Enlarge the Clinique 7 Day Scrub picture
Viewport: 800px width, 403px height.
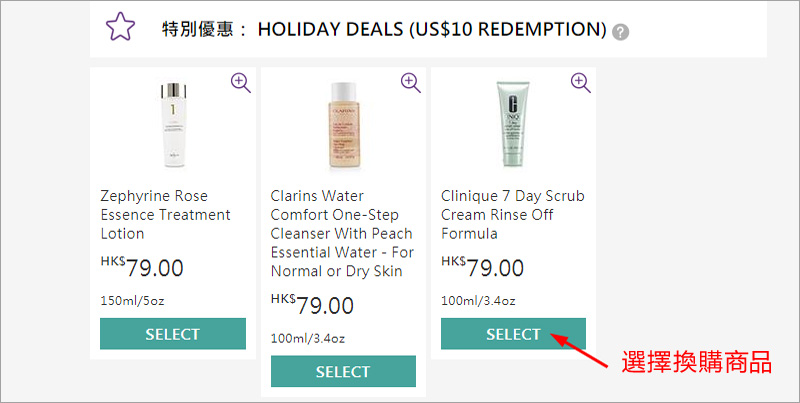581,82
